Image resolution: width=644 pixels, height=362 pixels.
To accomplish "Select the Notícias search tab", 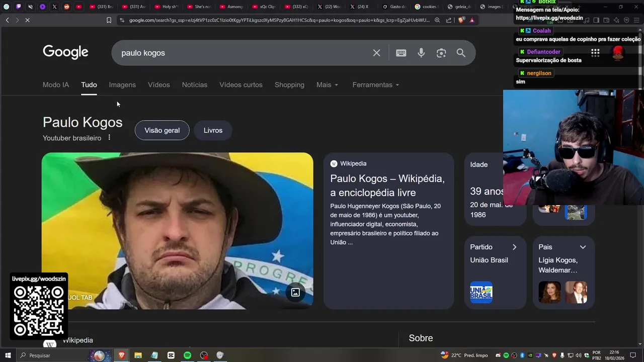I will (195, 84).
